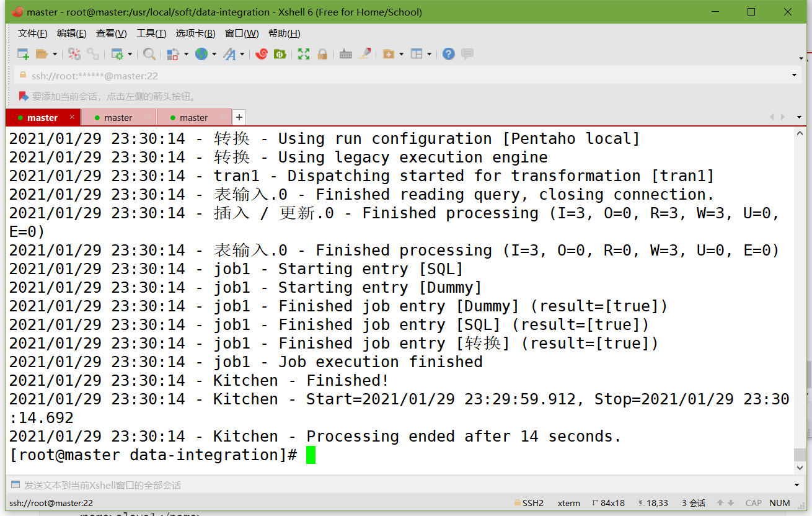Toggle full screen with green arrows icon
Viewport: 812px width, 516px height.
(304, 54)
